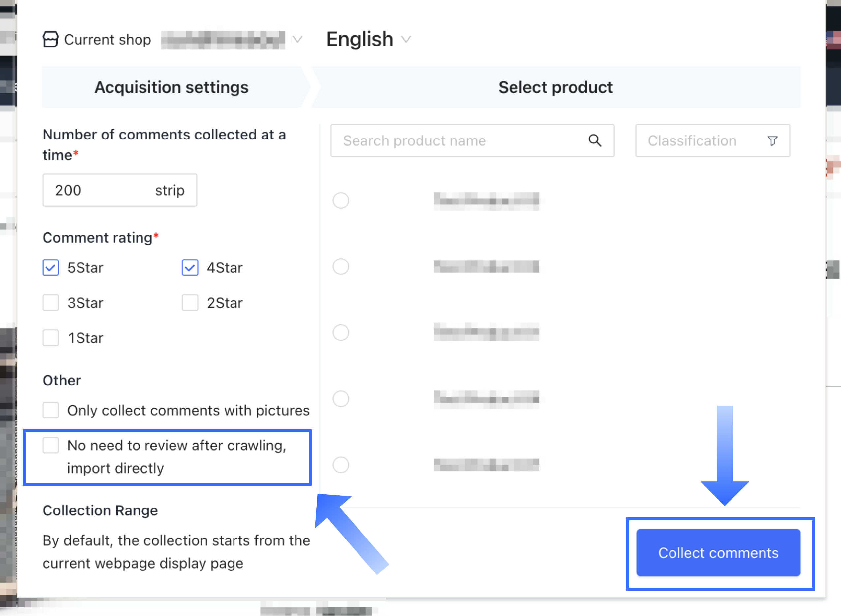Check the 1Star rating checkbox
Viewport: 841px width, 616px height.
[51, 338]
